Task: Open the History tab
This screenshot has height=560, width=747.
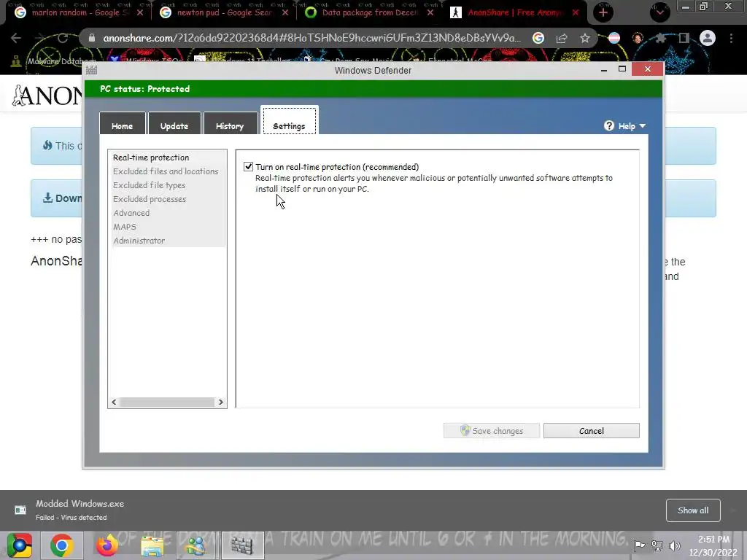Action: click(x=230, y=125)
